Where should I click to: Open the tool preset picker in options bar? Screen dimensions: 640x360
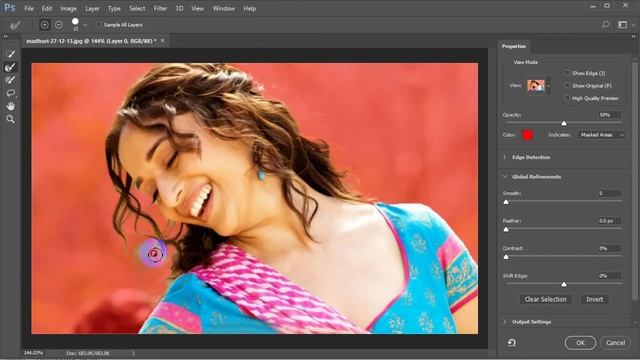16,25
